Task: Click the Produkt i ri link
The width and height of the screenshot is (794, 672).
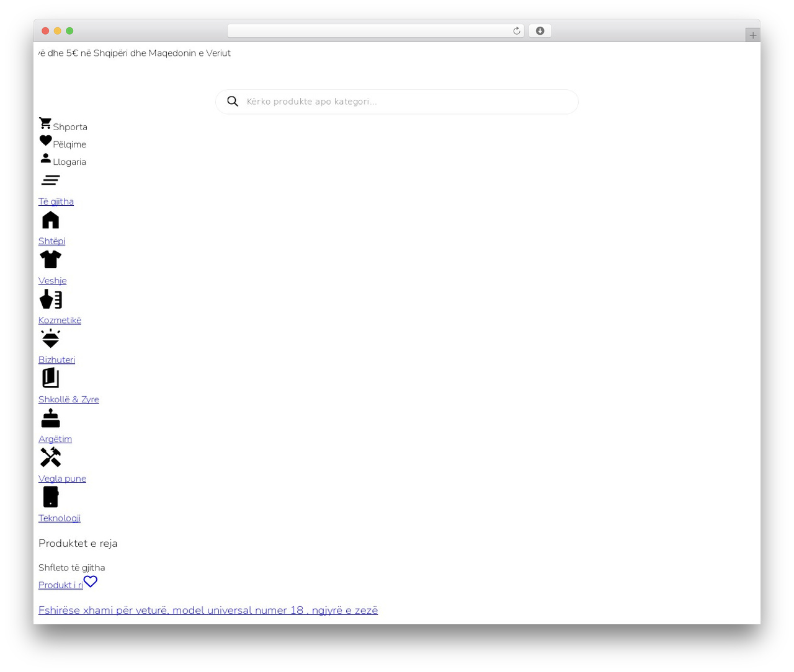Action: 61,585
